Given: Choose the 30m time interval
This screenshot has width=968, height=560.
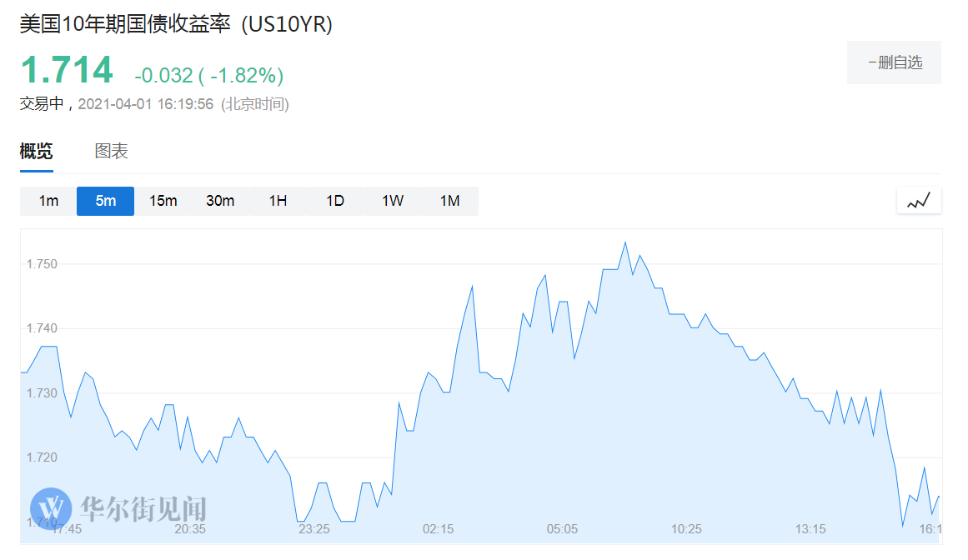Looking at the screenshot, I should [220, 201].
